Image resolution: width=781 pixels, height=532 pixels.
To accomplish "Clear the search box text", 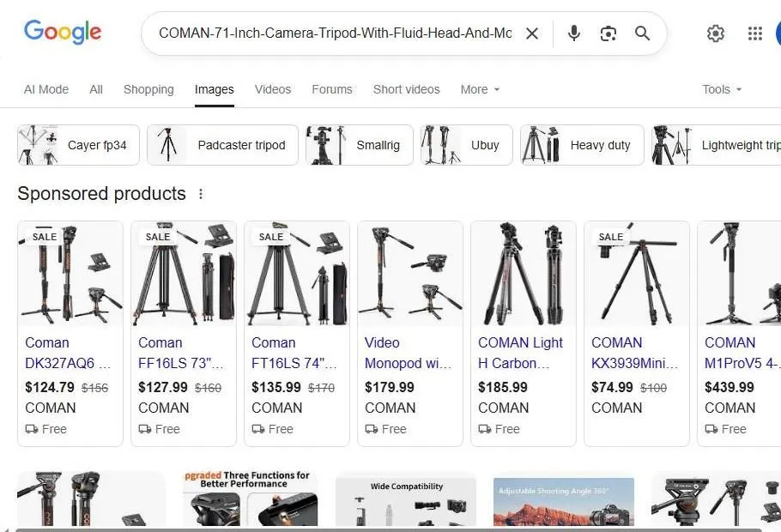I will [532, 33].
